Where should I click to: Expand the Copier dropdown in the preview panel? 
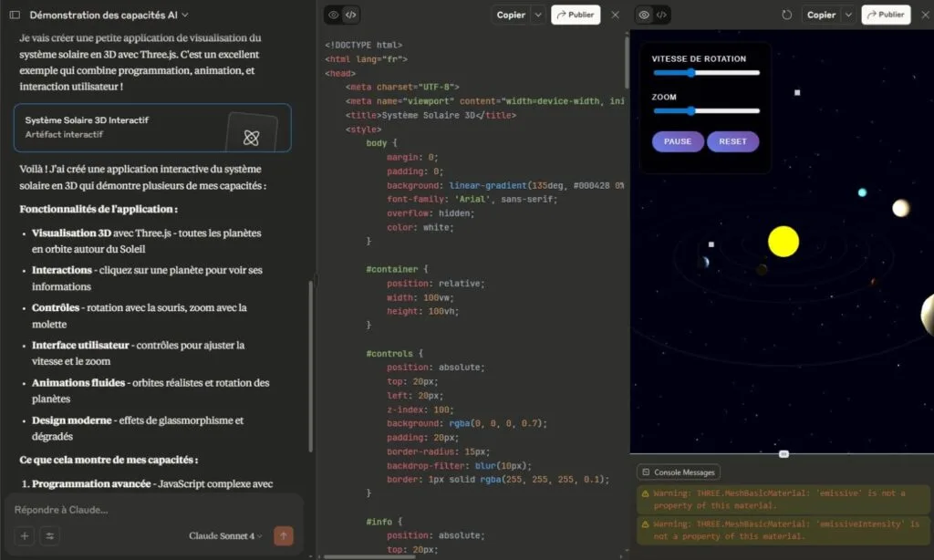click(x=848, y=15)
